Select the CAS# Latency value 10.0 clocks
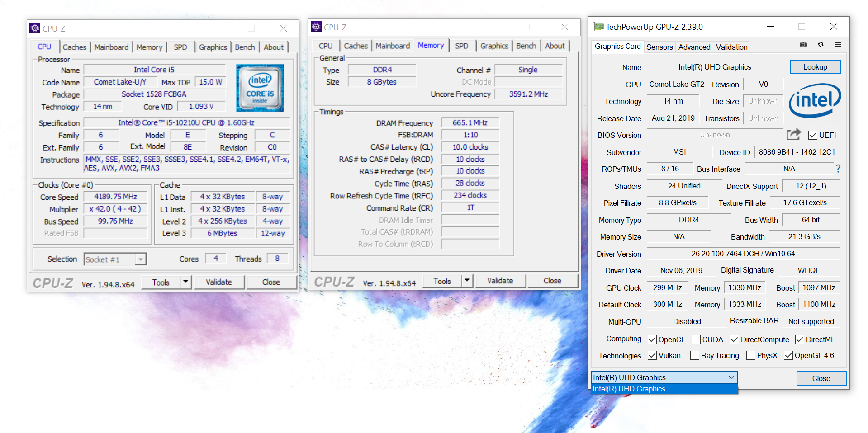The height and width of the screenshot is (433, 868). 470,147
